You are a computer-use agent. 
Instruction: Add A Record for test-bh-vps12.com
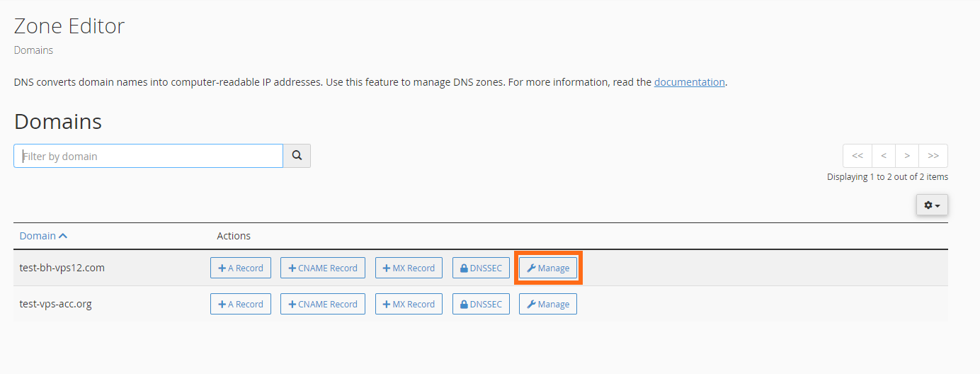click(241, 268)
